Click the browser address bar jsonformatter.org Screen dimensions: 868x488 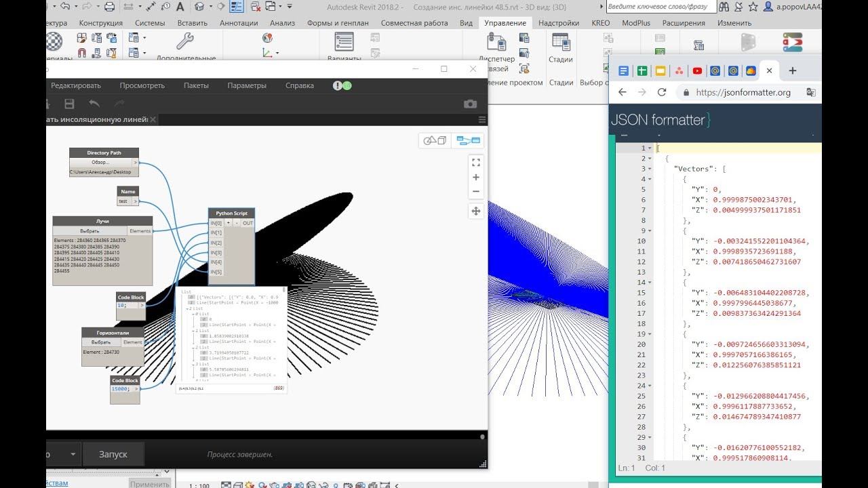click(743, 92)
